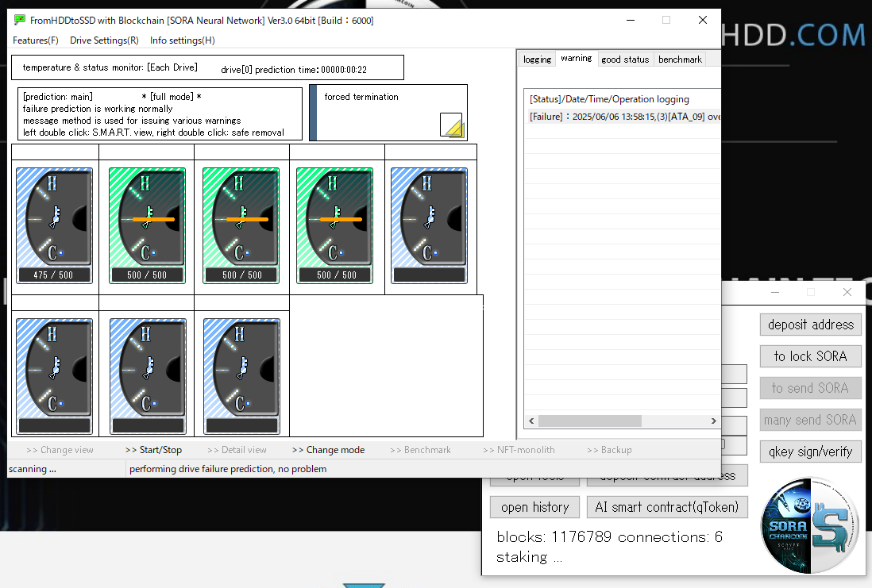Screen dimensions: 872x588
Task: Switch to the logging tab
Action: tap(537, 60)
